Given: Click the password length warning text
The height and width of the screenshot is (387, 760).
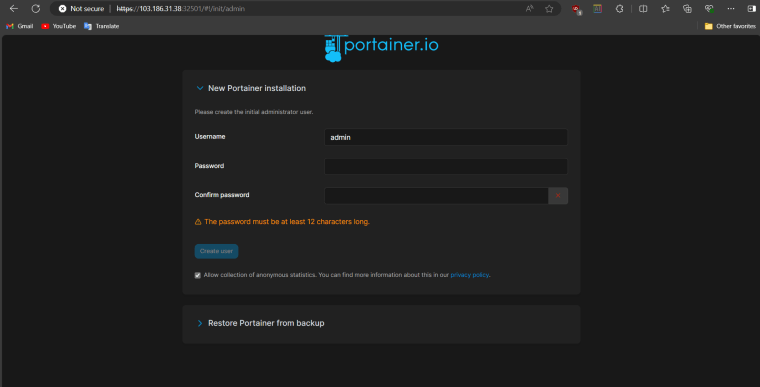Looking at the screenshot, I should [286, 222].
